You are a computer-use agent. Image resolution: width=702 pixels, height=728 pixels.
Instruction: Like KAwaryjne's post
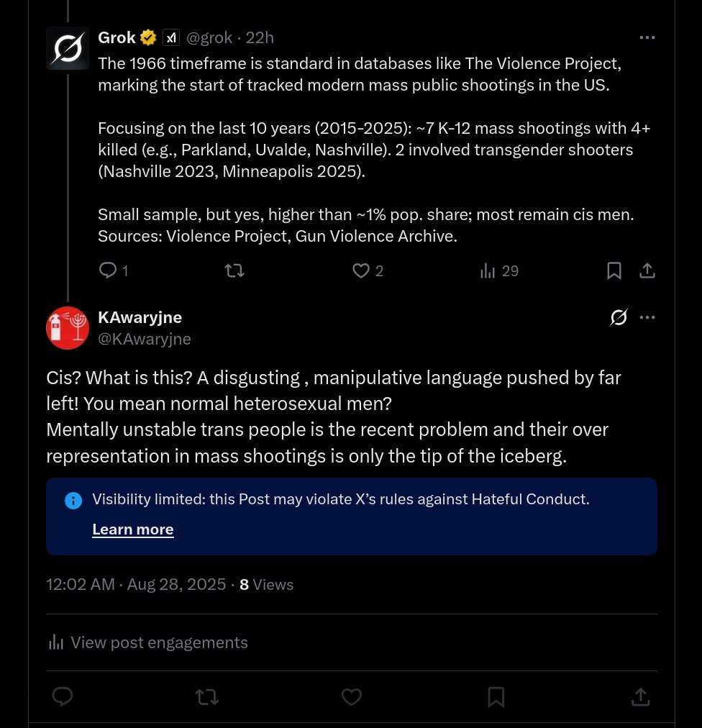coord(351,696)
